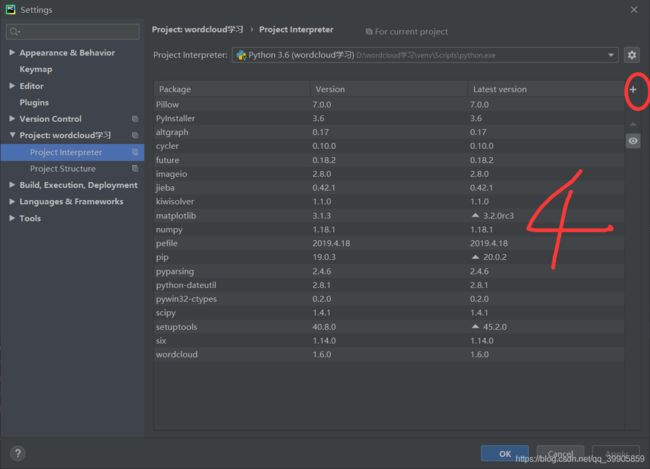Image resolution: width=650 pixels, height=469 pixels.
Task: Click matplotlib upgrade-available arrow icon
Action: [x=475, y=216]
